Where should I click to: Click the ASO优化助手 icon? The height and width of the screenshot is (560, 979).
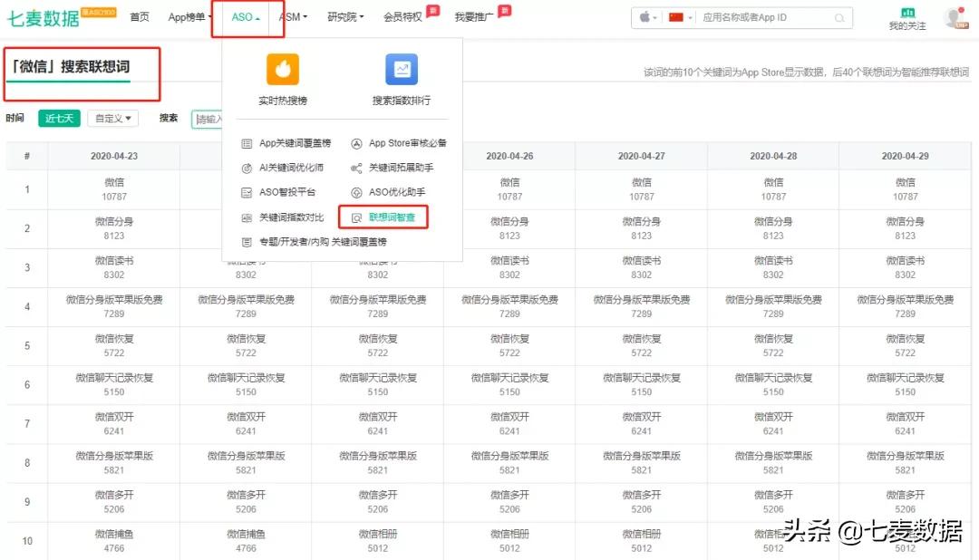(393, 192)
